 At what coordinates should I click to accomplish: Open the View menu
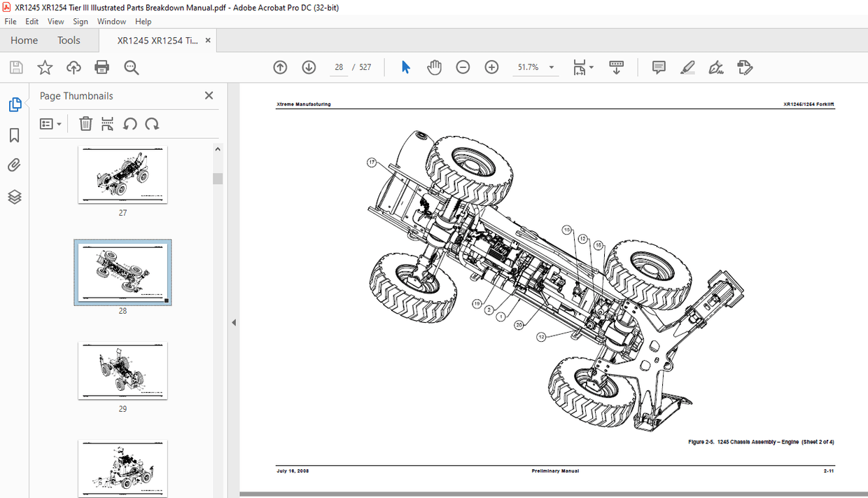pos(55,21)
